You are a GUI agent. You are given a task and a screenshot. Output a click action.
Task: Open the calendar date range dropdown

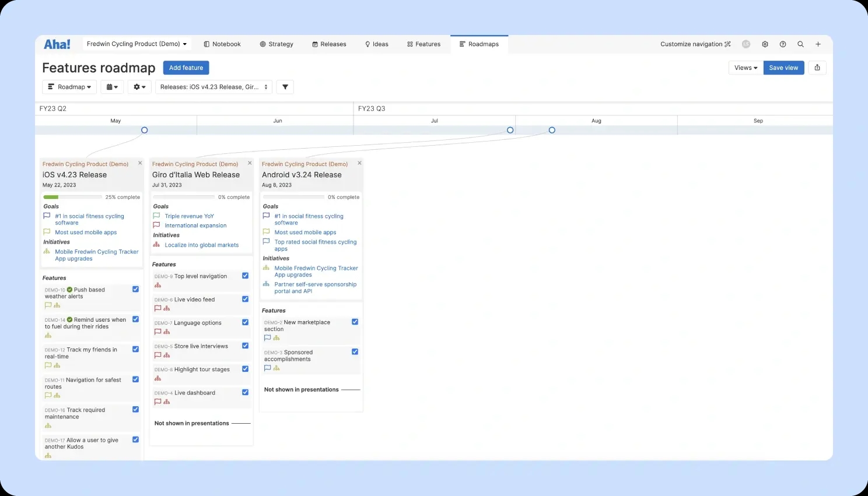(x=112, y=87)
